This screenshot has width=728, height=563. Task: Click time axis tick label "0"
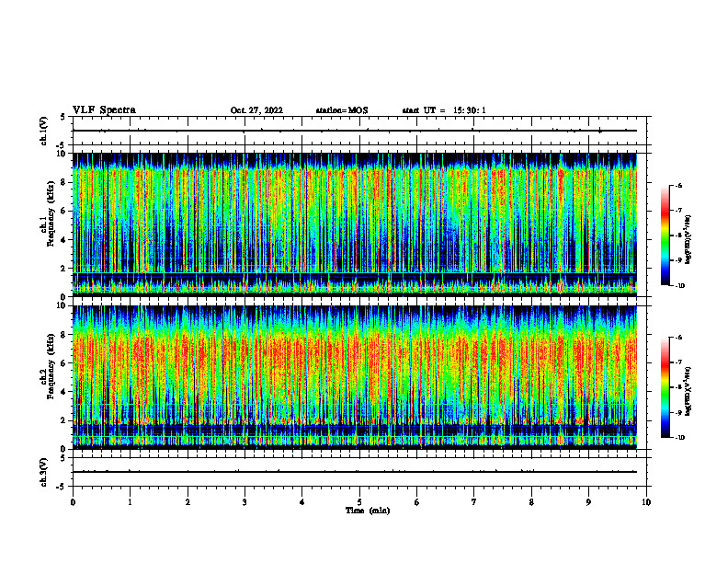73,502
